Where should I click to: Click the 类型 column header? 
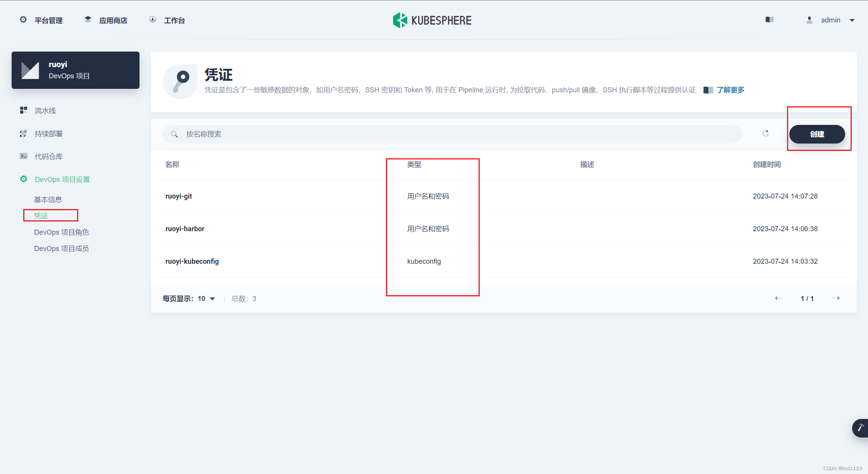tap(414, 164)
